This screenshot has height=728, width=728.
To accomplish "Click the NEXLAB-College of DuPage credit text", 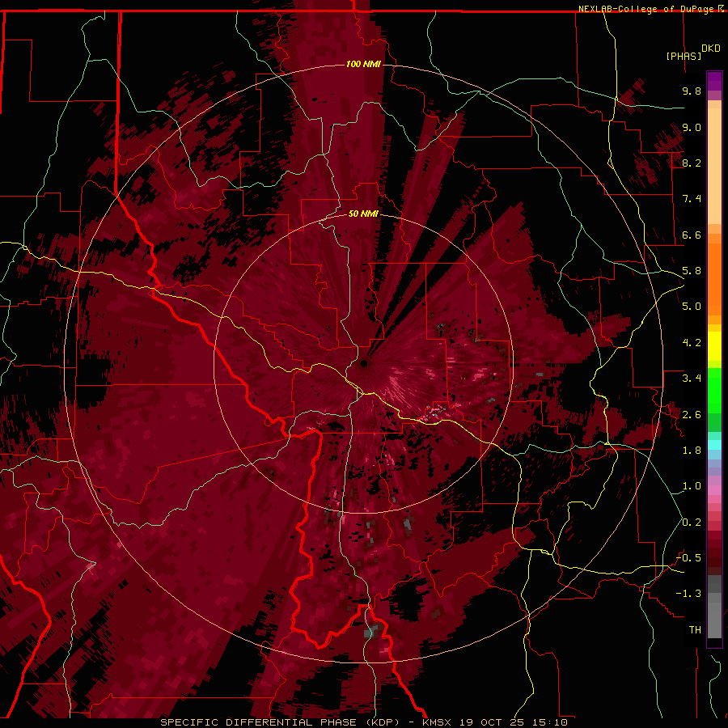I will (647, 9).
